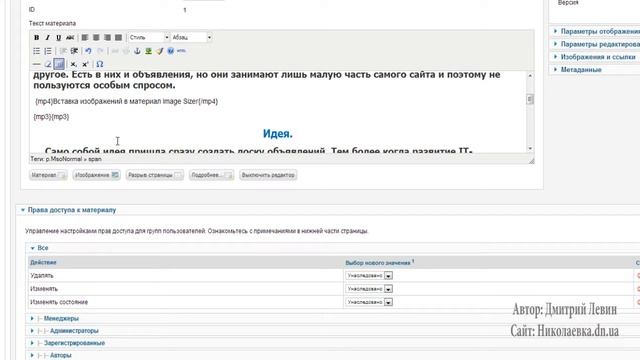Insert a horizontal rule
Screen dimensions: 640x360
[36, 64]
